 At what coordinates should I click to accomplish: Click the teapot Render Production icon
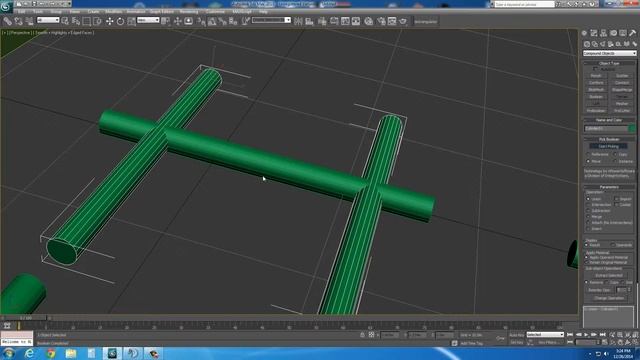pyautogui.click(x=403, y=21)
